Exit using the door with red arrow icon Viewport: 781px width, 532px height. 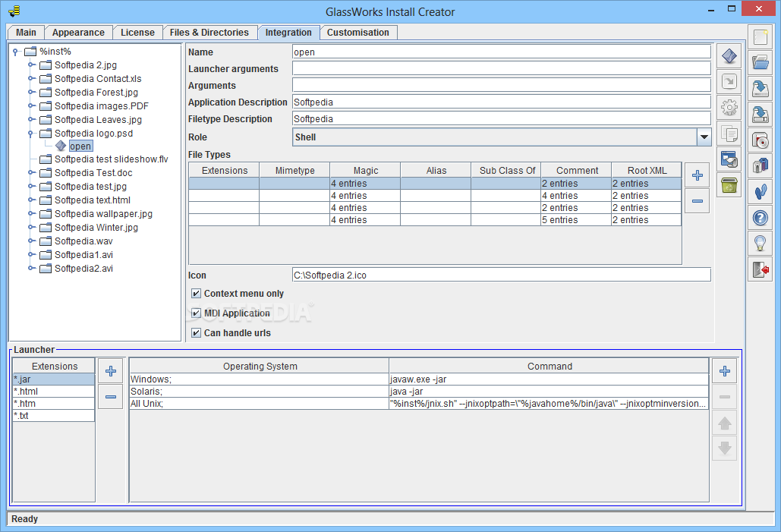[760, 270]
